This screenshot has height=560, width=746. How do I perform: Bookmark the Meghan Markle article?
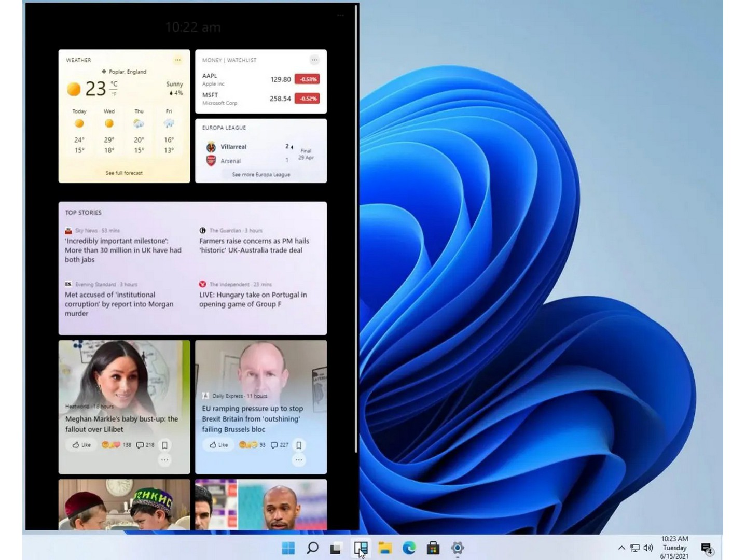pos(164,445)
